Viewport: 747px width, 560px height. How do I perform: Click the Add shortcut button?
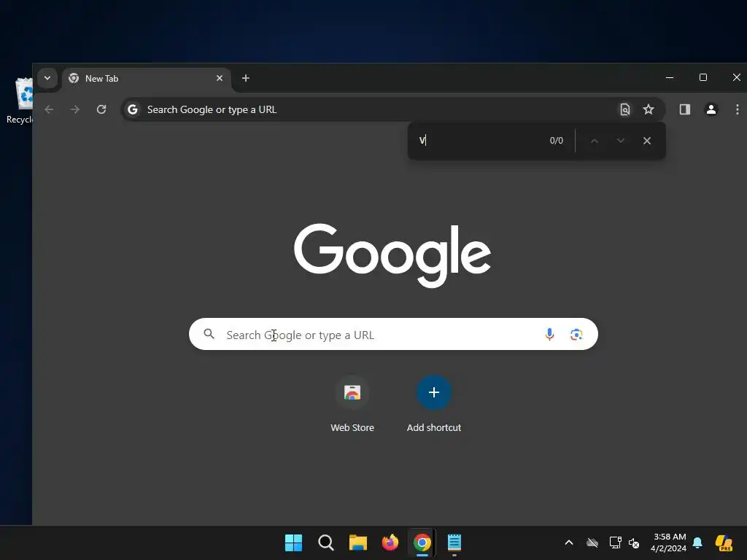pyautogui.click(x=433, y=404)
